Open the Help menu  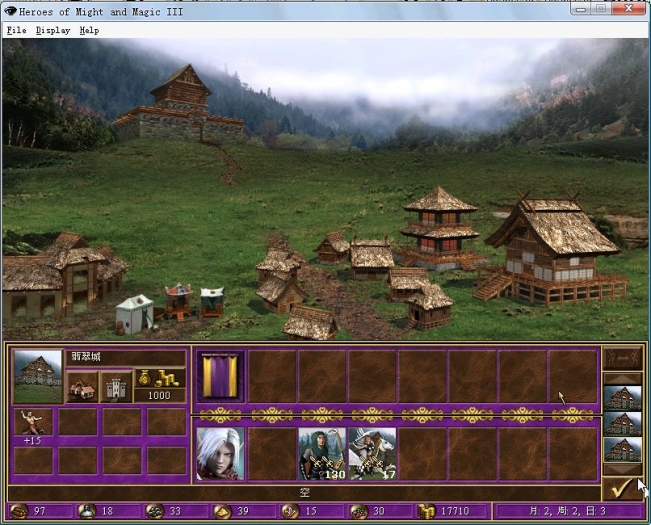click(x=89, y=30)
